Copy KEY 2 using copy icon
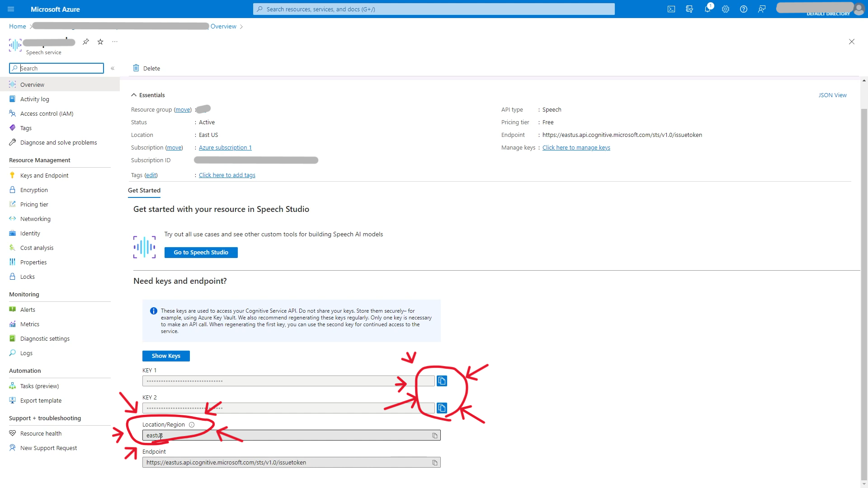868x488 pixels. click(x=442, y=408)
